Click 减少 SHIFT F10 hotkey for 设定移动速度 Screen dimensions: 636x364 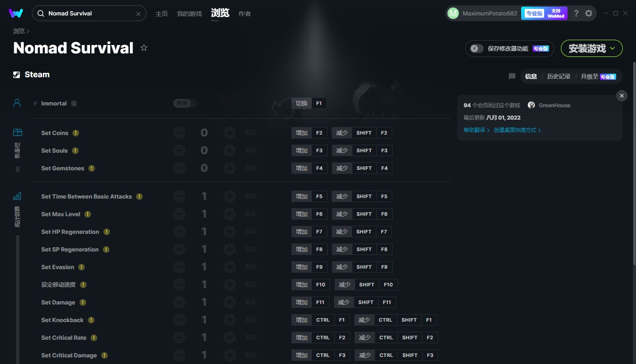coord(366,285)
